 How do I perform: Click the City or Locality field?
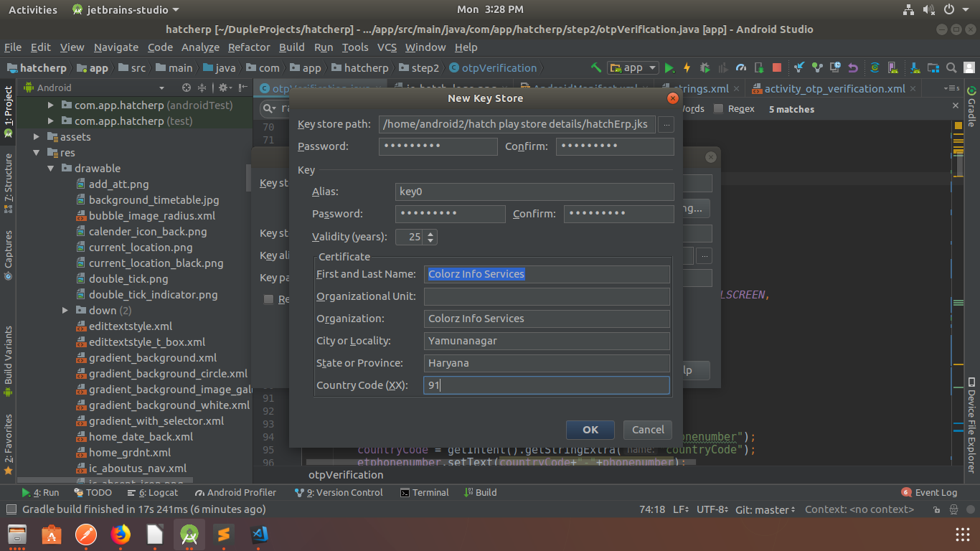547,341
